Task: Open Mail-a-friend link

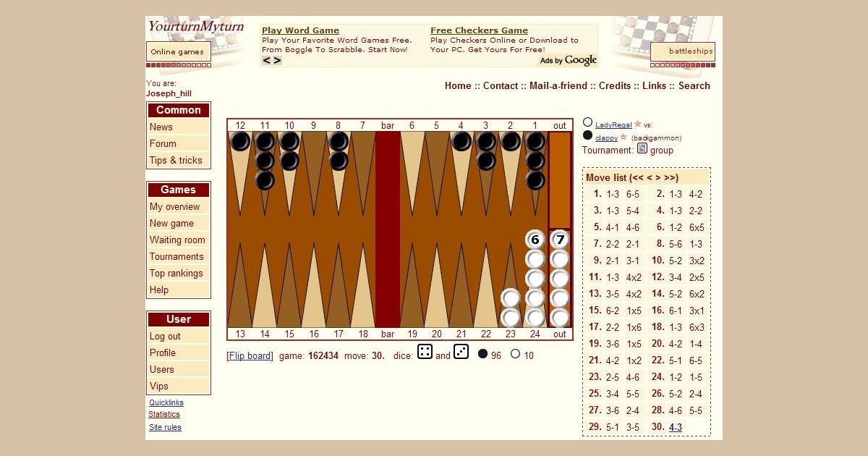Action: (x=558, y=85)
